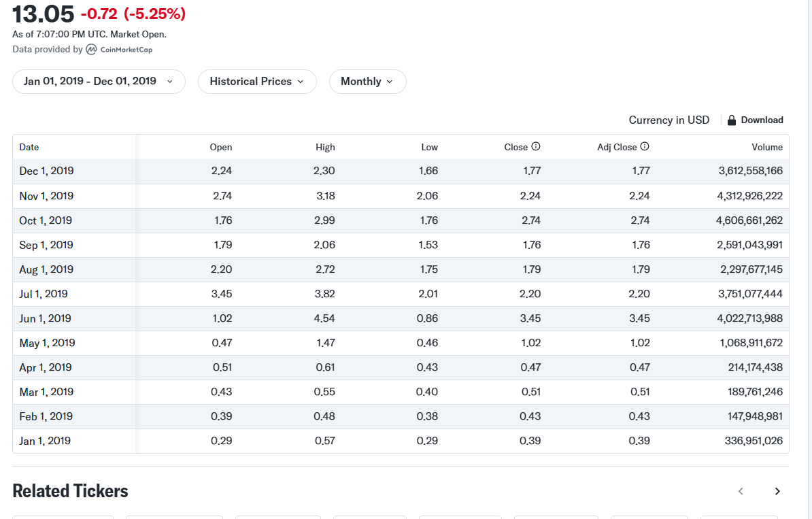Click the Oct 2019 High value 2.99
The image size is (812, 519).
coord(324,220)
